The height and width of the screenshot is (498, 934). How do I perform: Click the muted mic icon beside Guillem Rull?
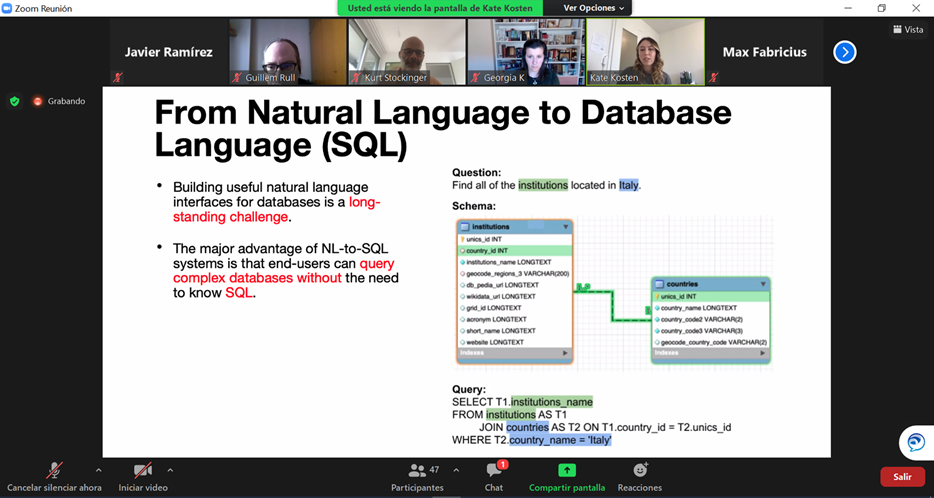click(x=237, y=77)
